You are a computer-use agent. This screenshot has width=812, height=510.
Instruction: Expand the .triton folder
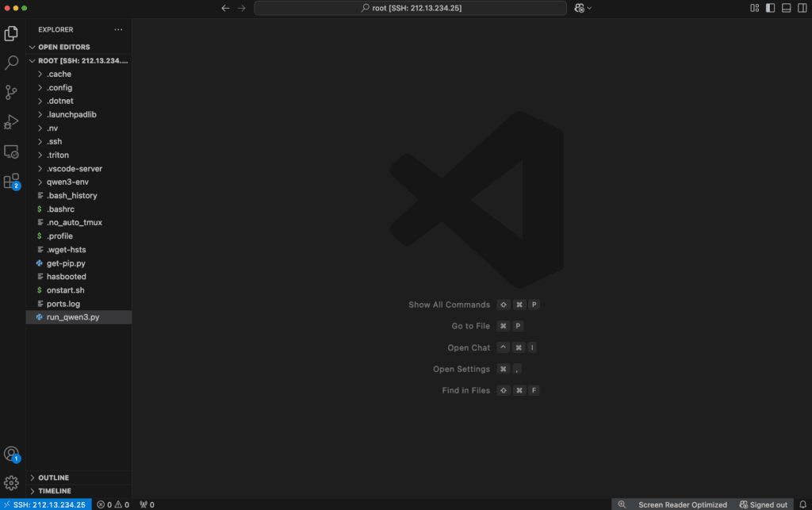coord(79,155)
